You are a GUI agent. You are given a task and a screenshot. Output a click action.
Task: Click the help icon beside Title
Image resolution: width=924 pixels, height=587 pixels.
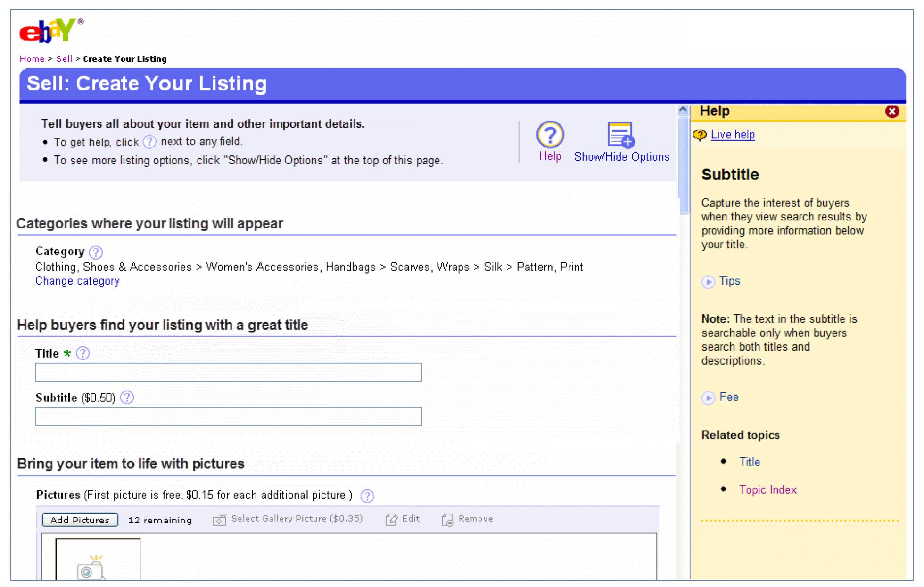(83, 353)
